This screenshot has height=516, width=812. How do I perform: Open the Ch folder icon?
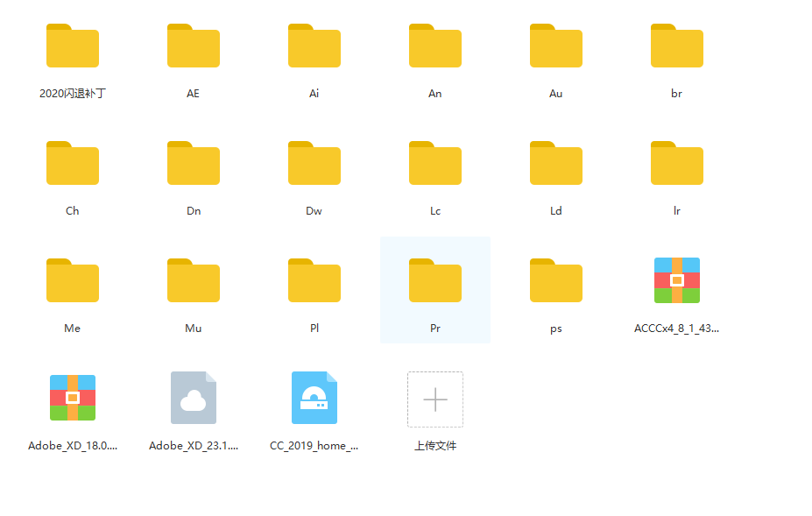[x=73, y=163]
